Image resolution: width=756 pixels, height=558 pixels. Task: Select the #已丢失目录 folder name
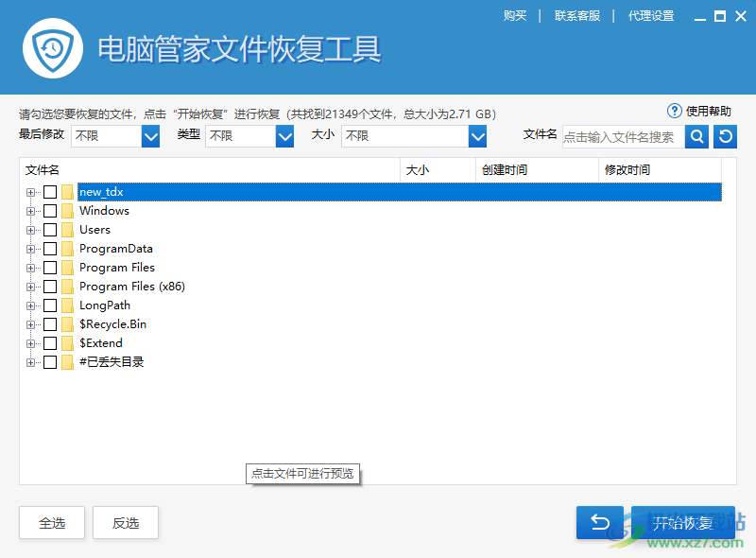click(112, 362)
